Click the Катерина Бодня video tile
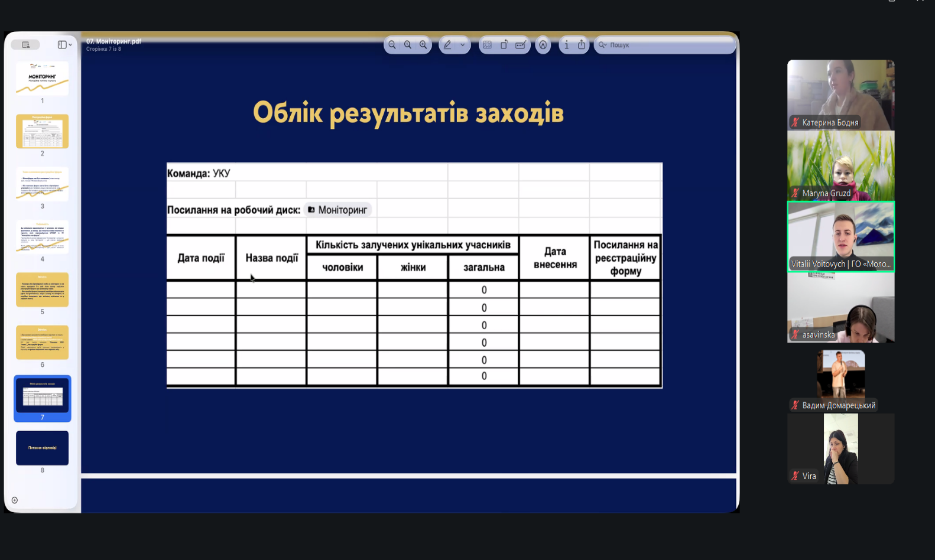Screen dimensions: 935x560 point(840,95)
